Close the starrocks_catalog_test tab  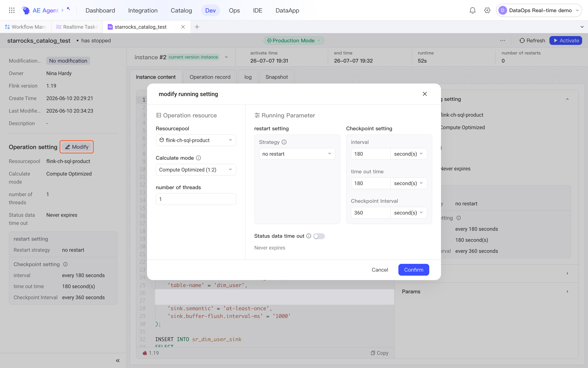[x=183, y=27]
